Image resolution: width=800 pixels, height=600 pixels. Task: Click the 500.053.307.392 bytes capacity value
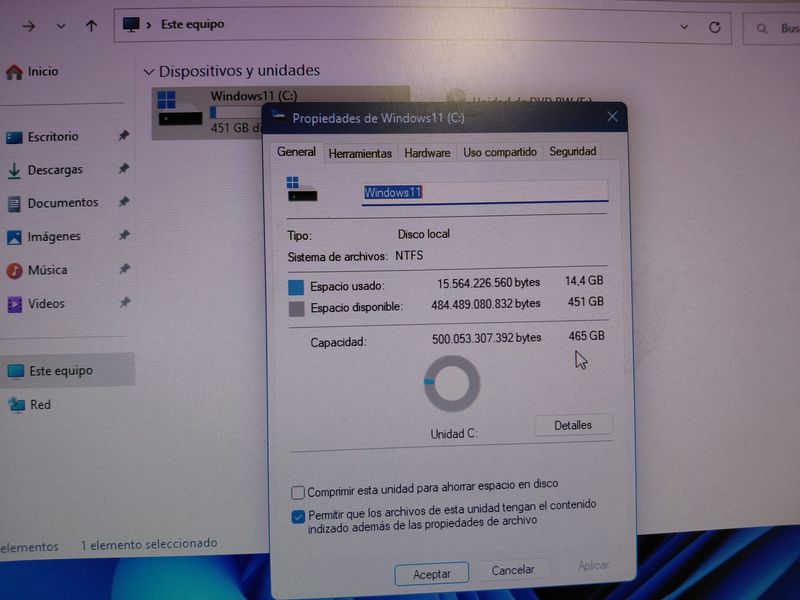click(x=486, y=338)
